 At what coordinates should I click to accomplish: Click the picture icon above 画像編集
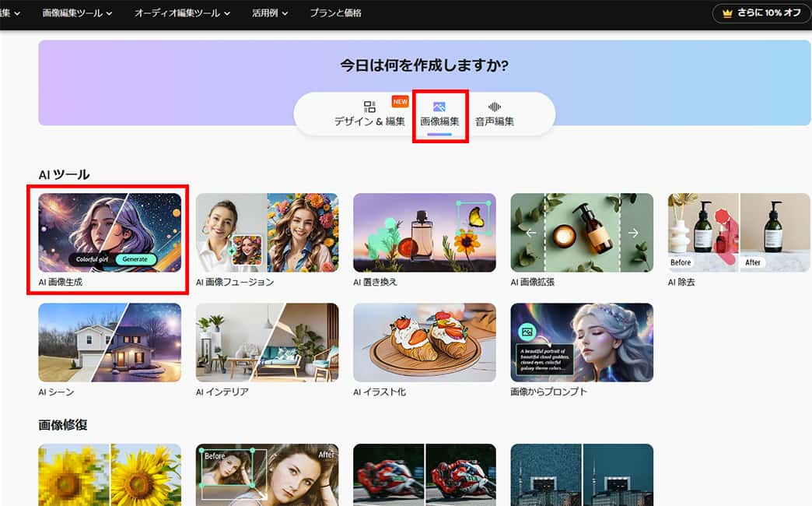(439, 107)
